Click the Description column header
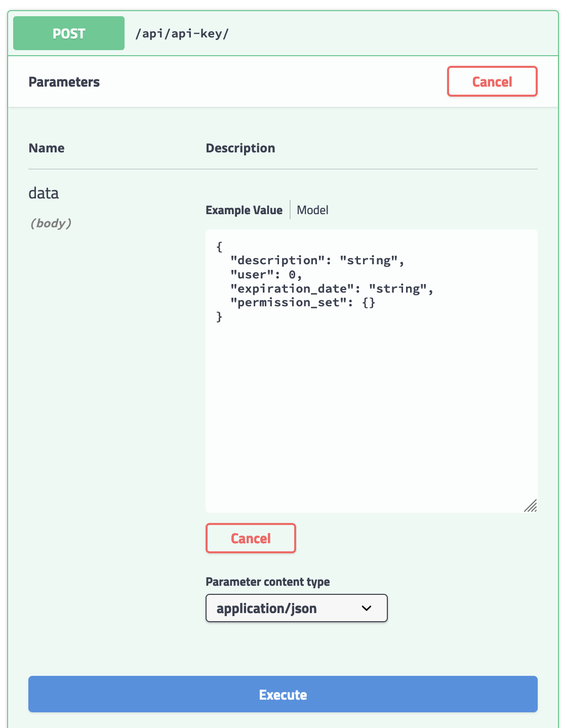Viewport: 562px width, 728px height. coord(240,147)
